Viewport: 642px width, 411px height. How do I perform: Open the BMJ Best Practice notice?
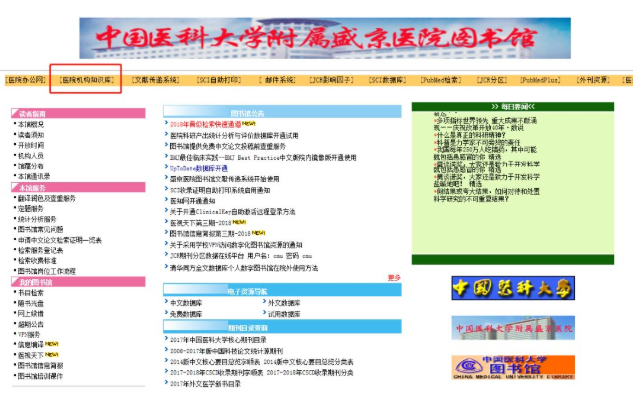(263, 158)
